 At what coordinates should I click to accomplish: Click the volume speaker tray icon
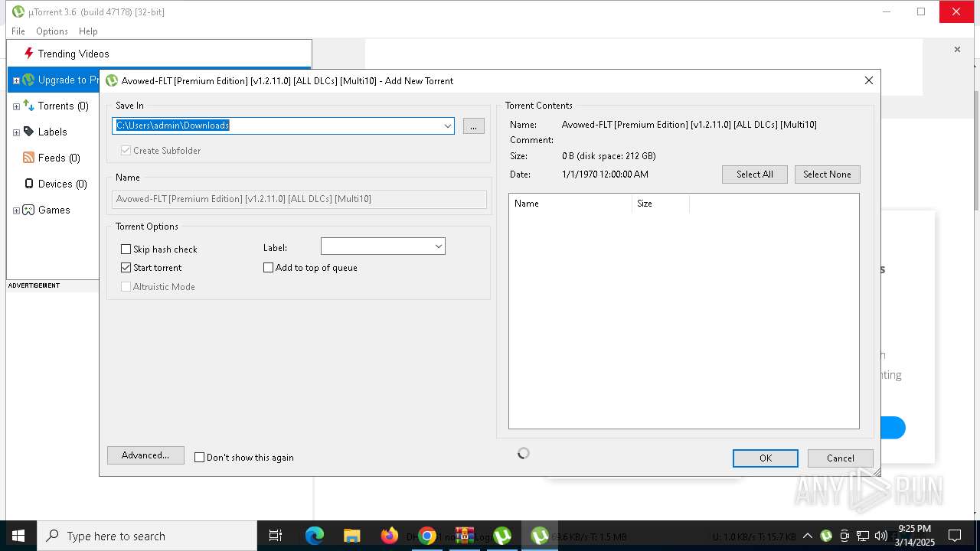[x=881, y=536]
